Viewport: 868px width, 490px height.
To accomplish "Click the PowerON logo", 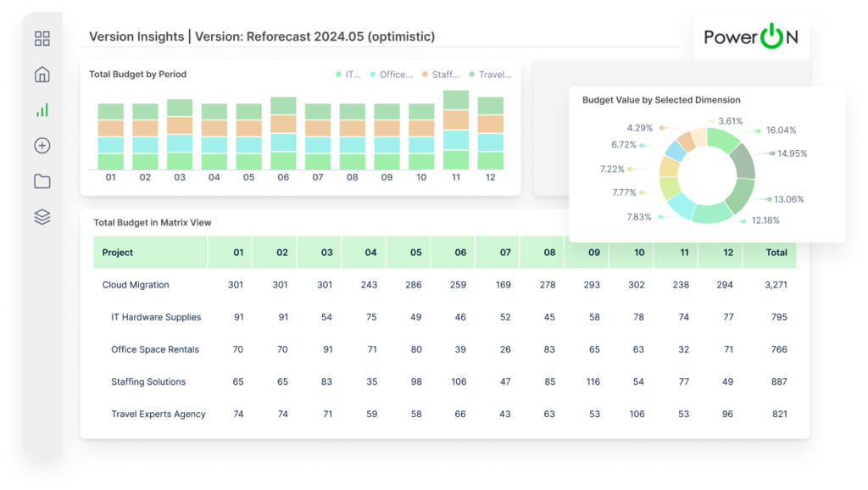I will point(751,38).
